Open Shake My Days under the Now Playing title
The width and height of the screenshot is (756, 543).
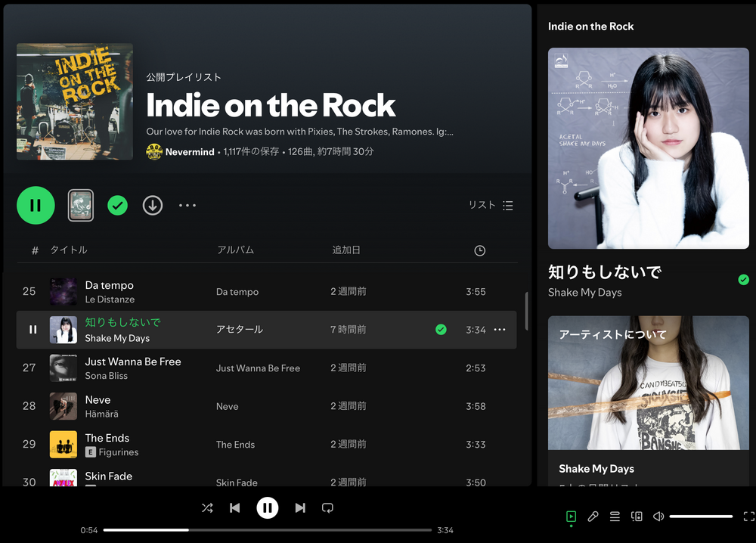[585, 293]
